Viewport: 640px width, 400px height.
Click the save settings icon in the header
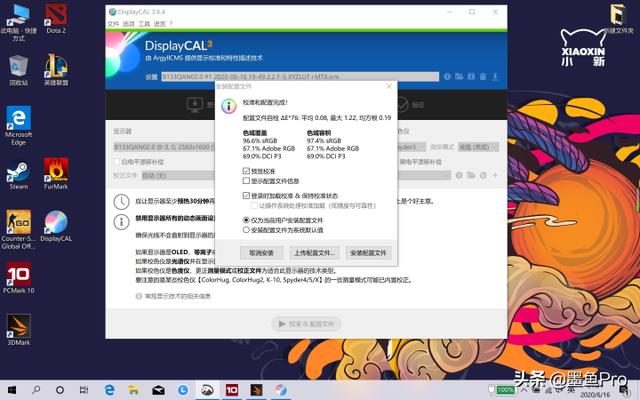click(x=471, y=76)
